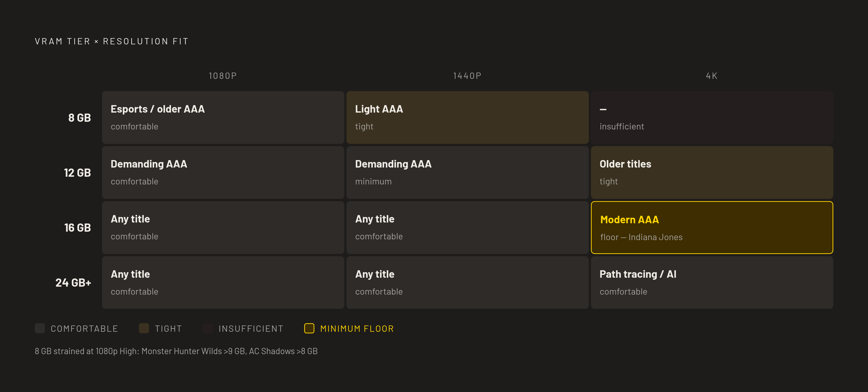
Task: Select Demanding AAA minimum cell
Action: click(x=467, y=173)
